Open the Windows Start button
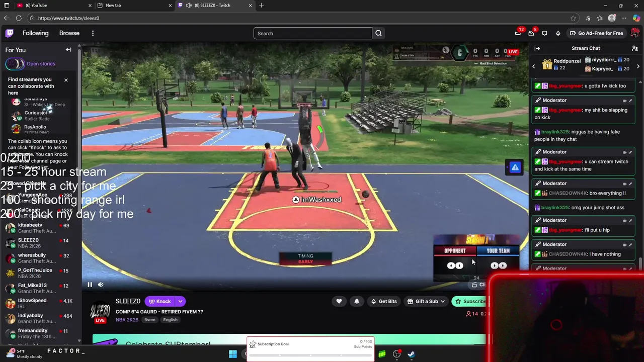Viewport: 644px width, 362px height. [233, 354]
